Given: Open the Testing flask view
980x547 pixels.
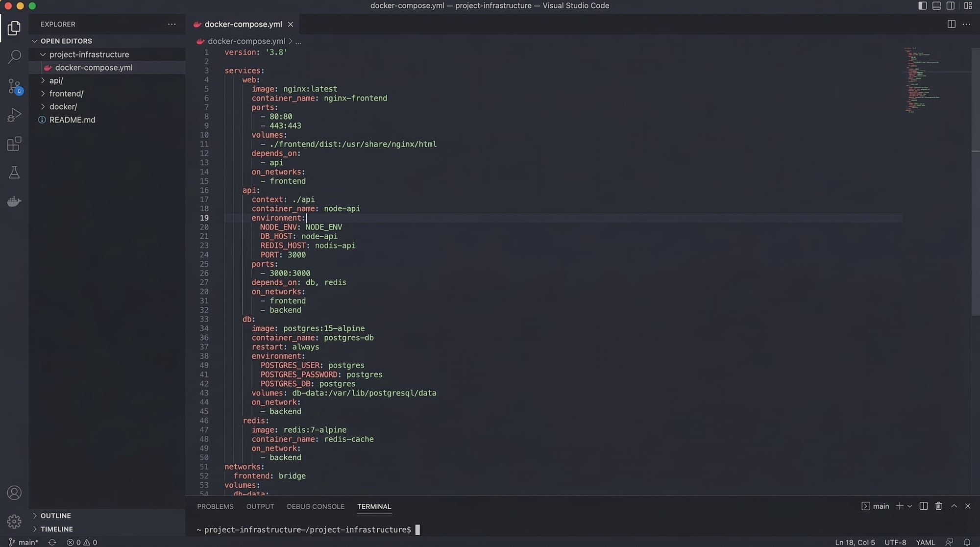Looking at the screenshot, I should (x=14, y=173).
